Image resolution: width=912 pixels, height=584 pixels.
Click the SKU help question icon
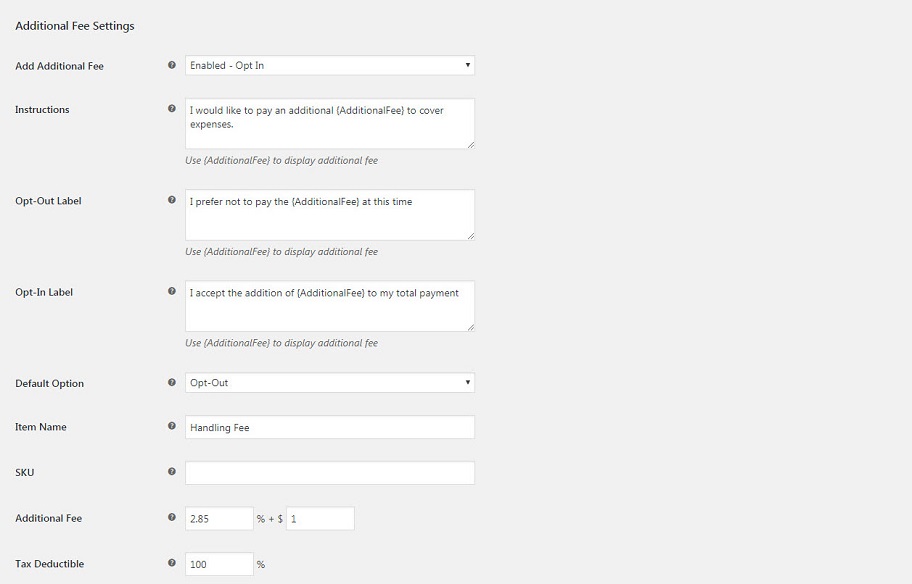coord(172,471)
